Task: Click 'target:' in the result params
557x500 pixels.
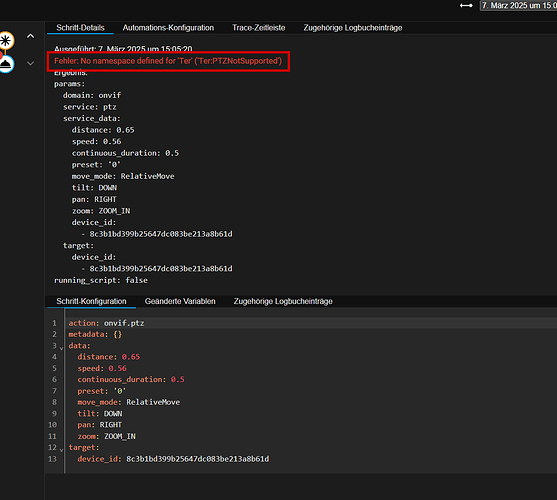Action: [x=78, y=245]
